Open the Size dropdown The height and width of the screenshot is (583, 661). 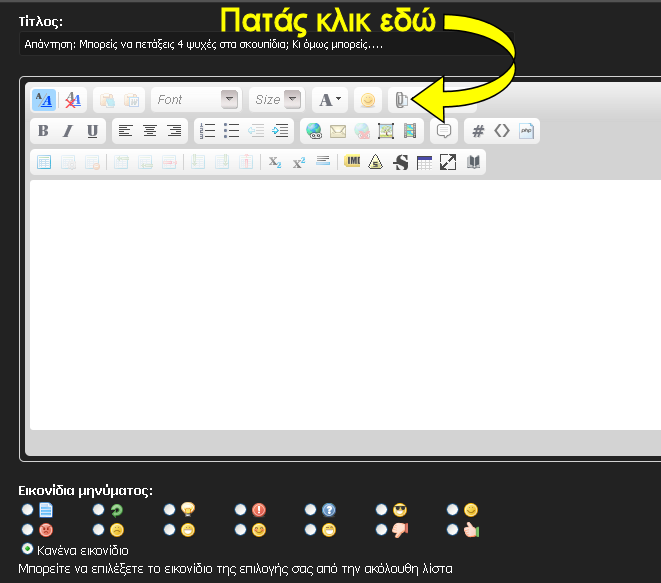(x=277, y=100)
